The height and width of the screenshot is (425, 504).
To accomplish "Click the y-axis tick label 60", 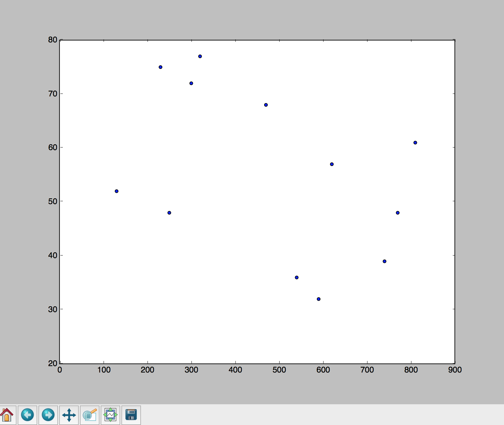I will [x=53, y=147].
